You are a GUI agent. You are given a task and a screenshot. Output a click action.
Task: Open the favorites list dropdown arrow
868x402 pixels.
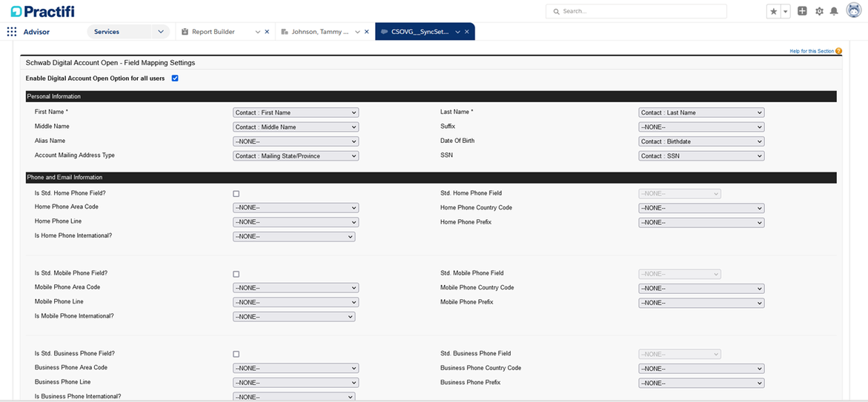click(x=786, y=11)
